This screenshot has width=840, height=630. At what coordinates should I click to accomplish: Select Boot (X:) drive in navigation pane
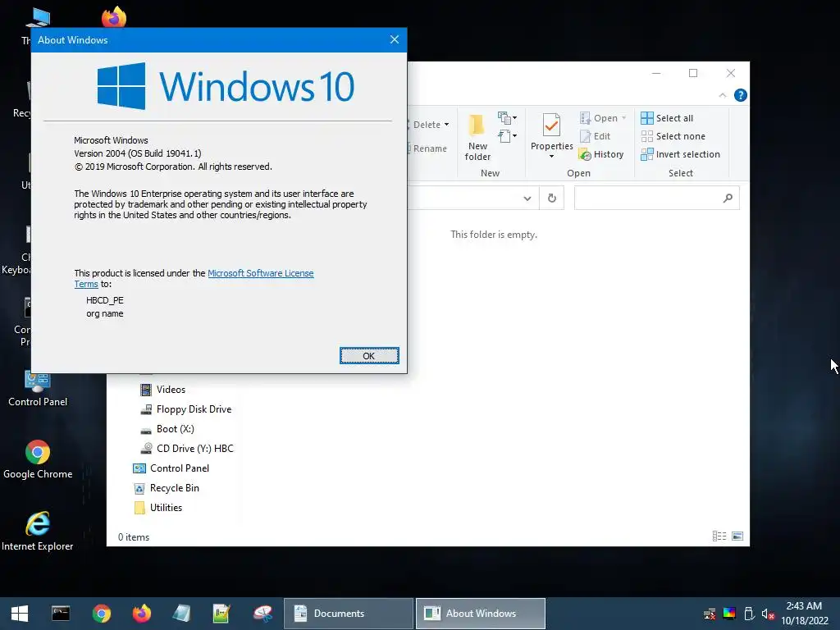tap(167, 428)
